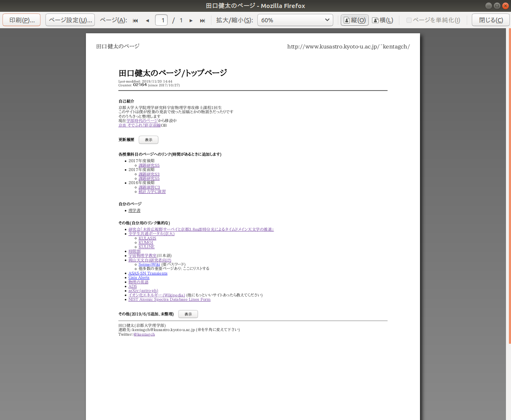Image resolution: width=511 pixels, height=420 pixels.
Task: Click the page header title 田口健太のページ
Action: point(118,46)
